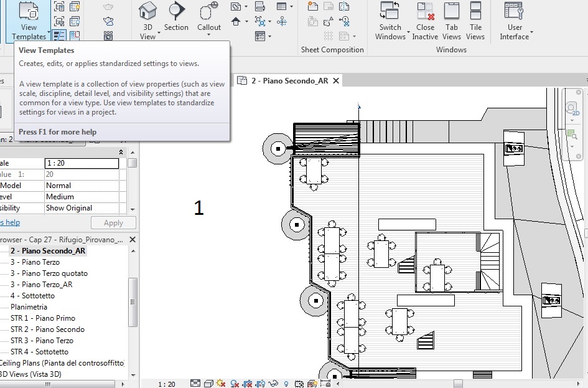
Task: Arrange windows with Tile Views
Action: click(475, 11)
